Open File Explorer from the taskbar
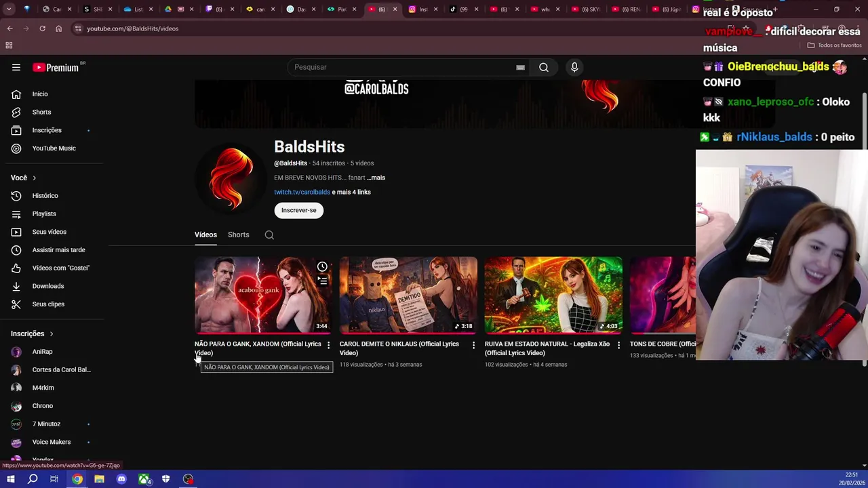Screen dimensions: 868x488 pyautogui.click(x=99, y=479)
